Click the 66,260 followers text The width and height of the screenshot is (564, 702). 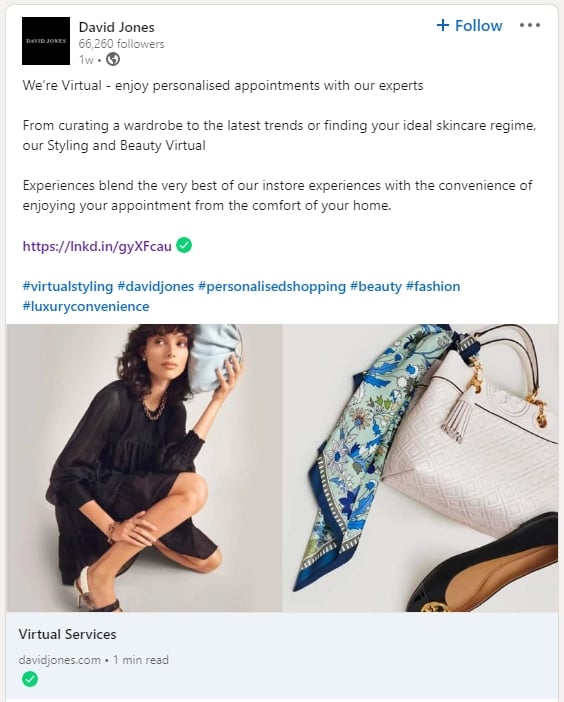(x=121, y=44)
